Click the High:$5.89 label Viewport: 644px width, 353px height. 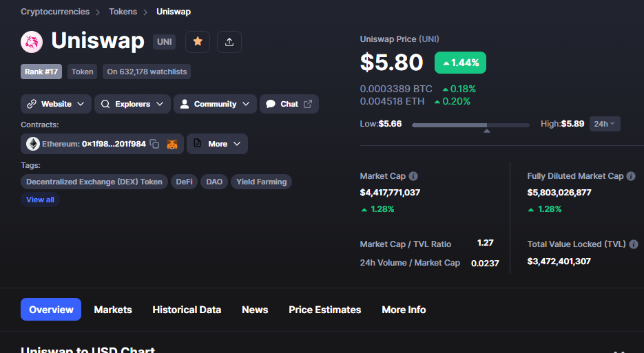[562, 124]
